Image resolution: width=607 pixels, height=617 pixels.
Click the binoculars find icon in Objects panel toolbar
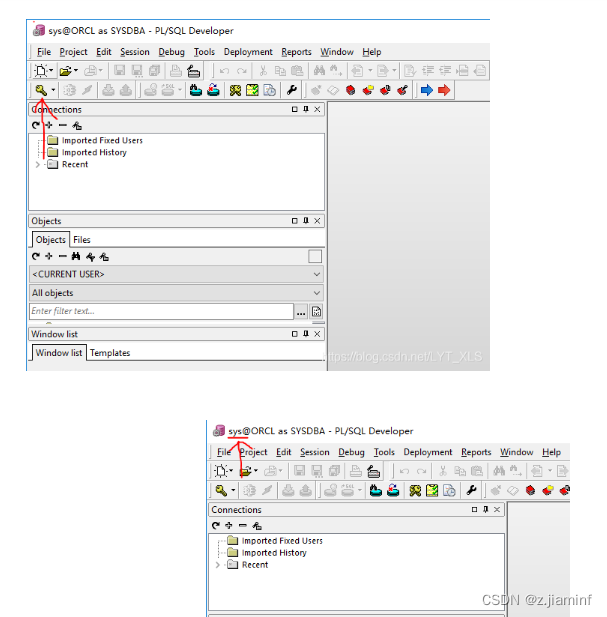pos(76,257)
